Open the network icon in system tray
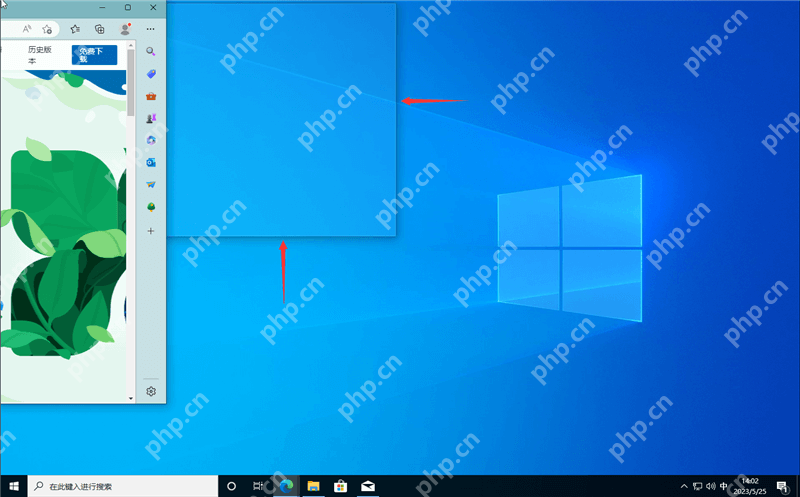This screenshot has width=800, height=497. tap(697, 486)
